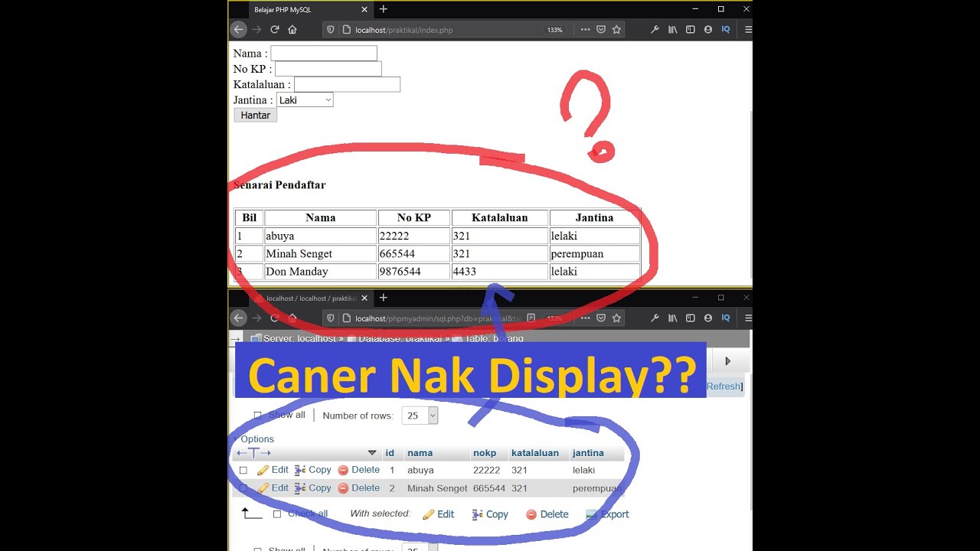Open page actions menu in top window
The width and height of the screenshot is (980, 551).
point(585,30)
